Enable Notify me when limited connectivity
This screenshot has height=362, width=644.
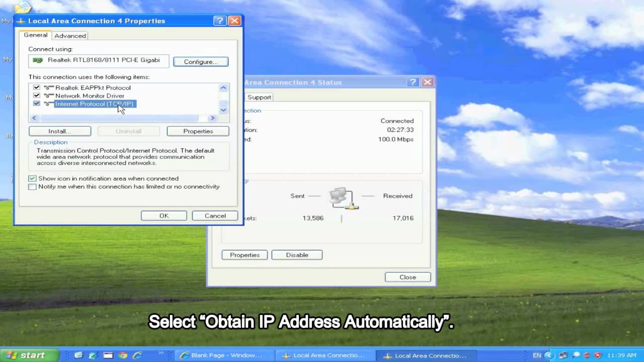click(33, 187)
